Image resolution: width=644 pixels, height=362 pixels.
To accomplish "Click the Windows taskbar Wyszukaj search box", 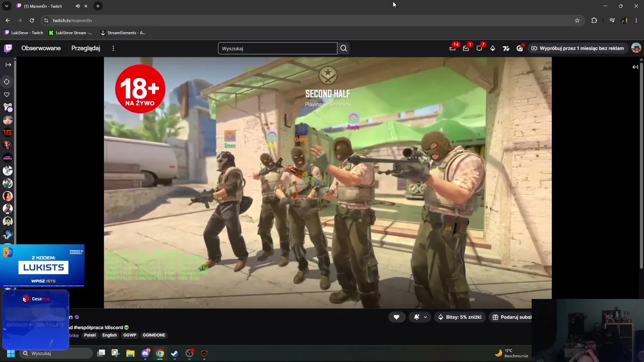I will (x=56, y=353).
